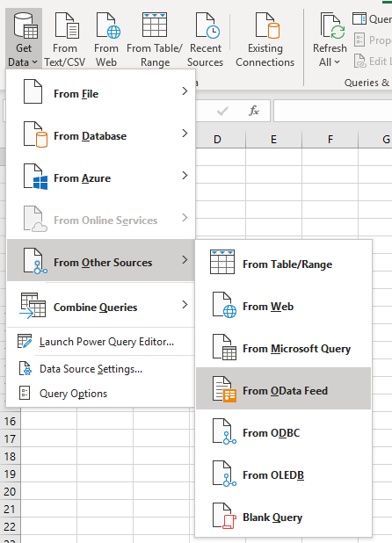Image resolution: width=392 pixels, height=543 pixels.
Task: Select the Combine Queries menu item
Action: coord(101,305)
